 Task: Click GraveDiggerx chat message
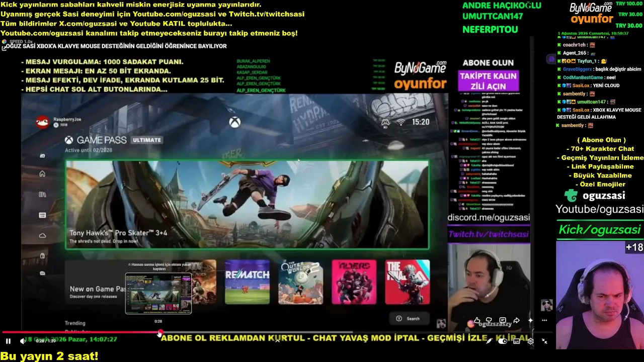point(599,69)
